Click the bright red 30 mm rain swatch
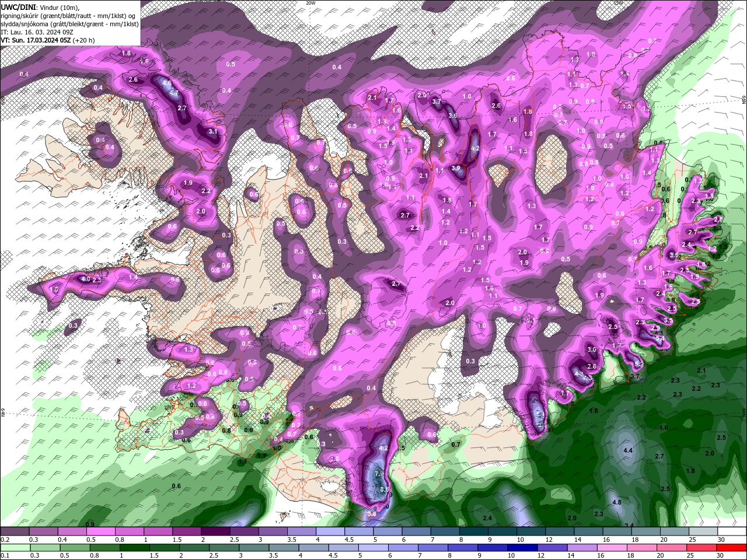The height and width of the screenshot is (560, 747). click(x=732, y=547)
